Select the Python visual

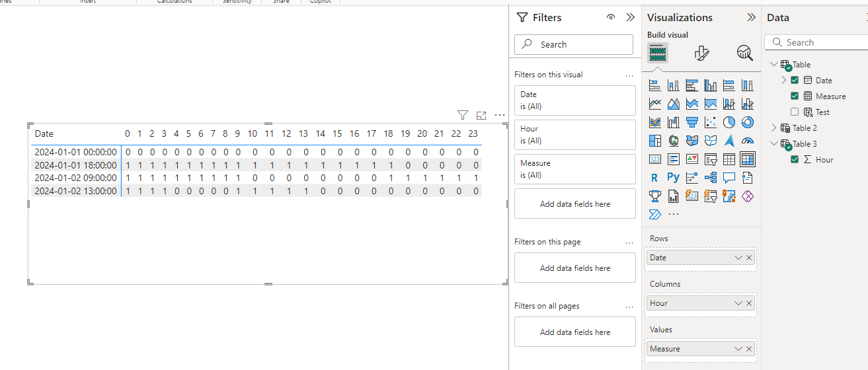(x=674, y=178)
